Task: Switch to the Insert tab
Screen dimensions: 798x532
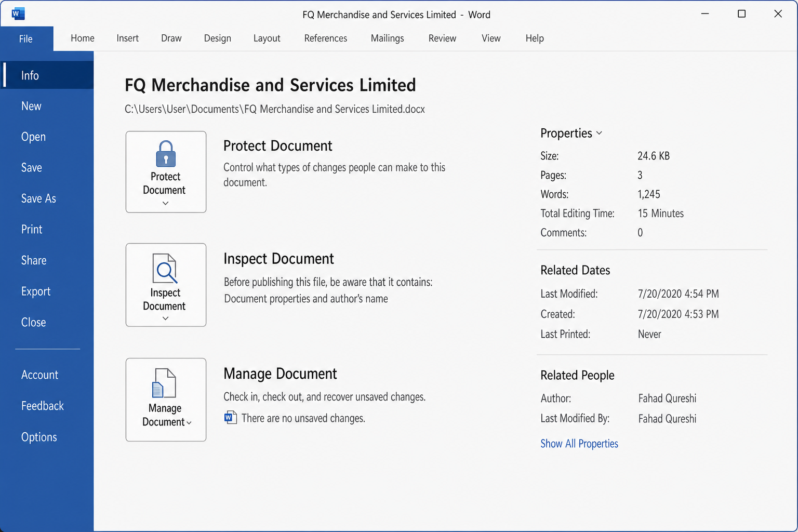Action: [128, 38]
